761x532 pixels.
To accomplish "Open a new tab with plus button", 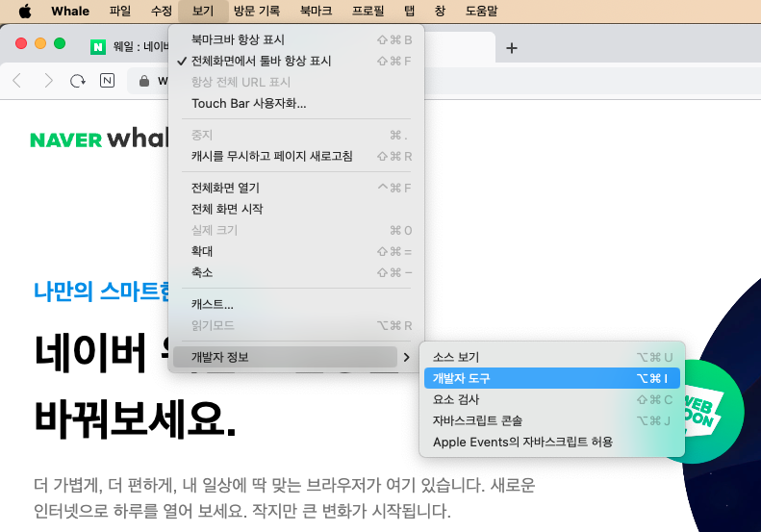I will coord(512,48).
